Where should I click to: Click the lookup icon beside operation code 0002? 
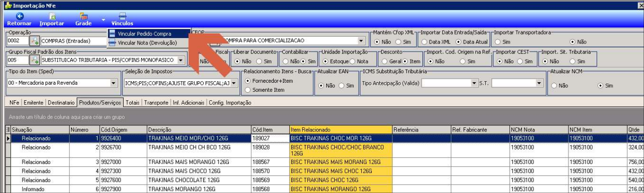[35, 41]
